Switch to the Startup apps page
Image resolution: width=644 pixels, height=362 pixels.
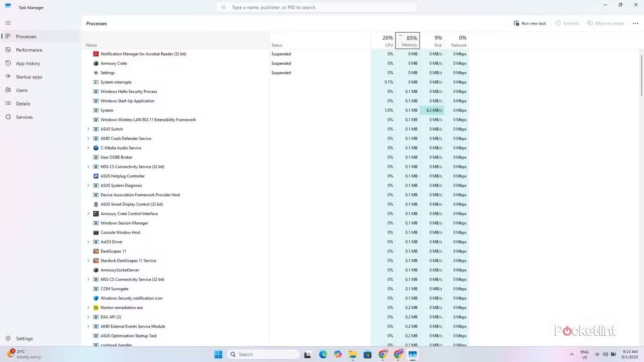click(x=40, y=77)
